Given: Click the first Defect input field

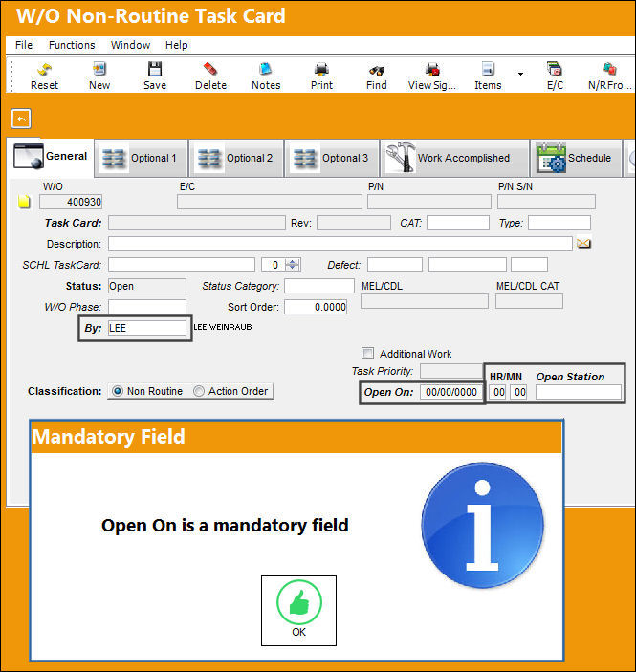Looking at the screenshot, I should [395, 265].
